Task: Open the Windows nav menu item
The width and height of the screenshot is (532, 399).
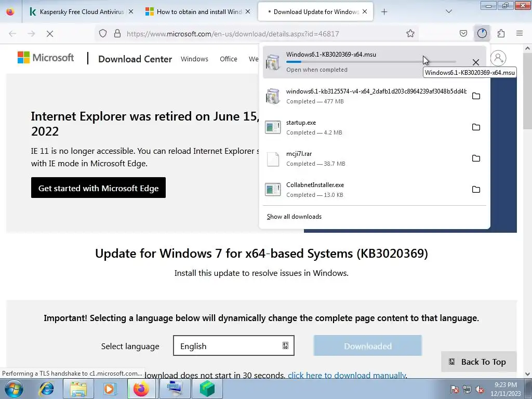Action: 194,59
